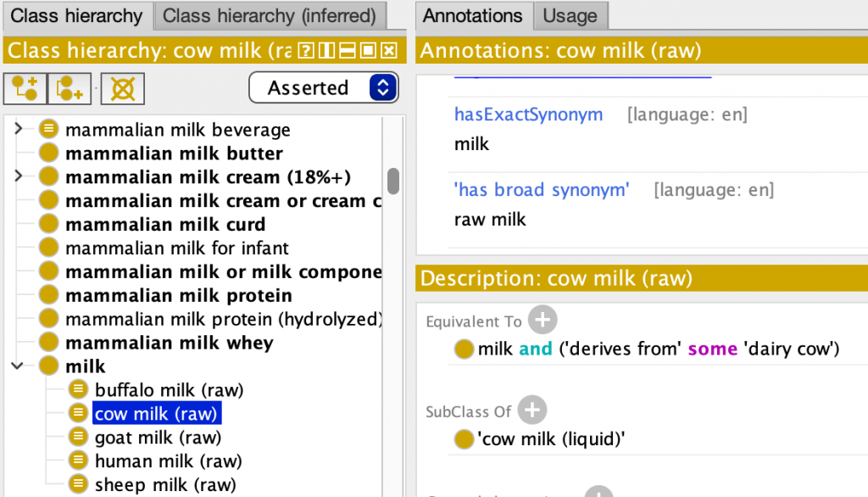
Task: Click the 'has broad synonym' property link
Action: pos(542,189)
